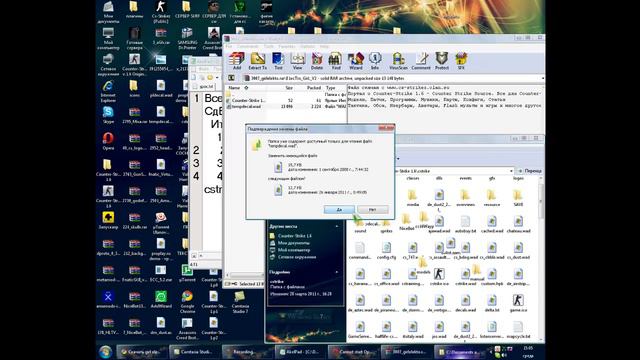Open the Favorites menu in WinRAR
Screen dimensions: 640x360
click(x=287, y=46)
